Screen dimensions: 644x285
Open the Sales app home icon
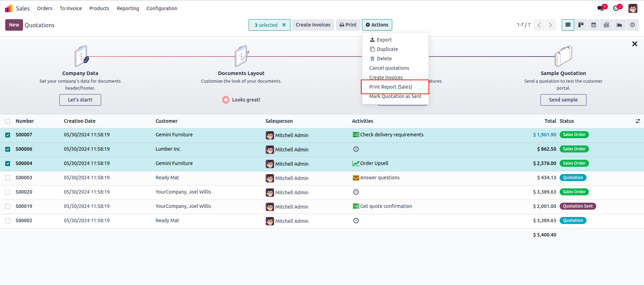pyautogui.click(x=9, y=8)
